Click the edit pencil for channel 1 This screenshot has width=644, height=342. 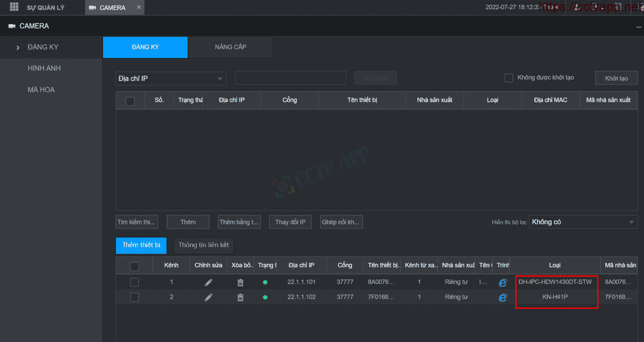pos(208,282)
